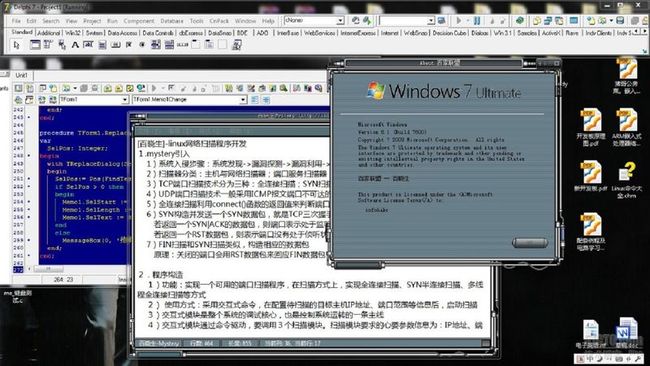Pick the ListBox component icon
650x366 pixels.
pos(156,45)
